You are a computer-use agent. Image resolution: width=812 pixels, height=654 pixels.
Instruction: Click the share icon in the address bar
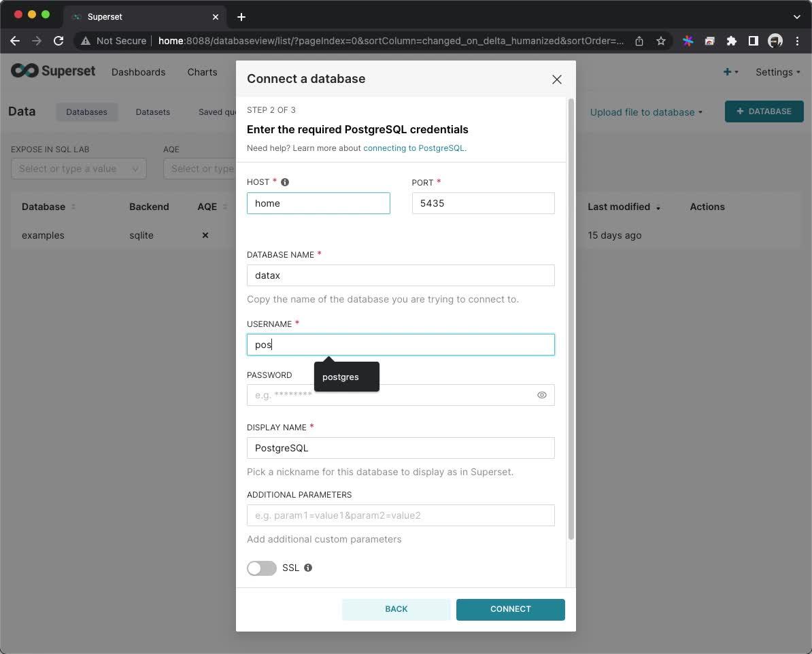639,41
